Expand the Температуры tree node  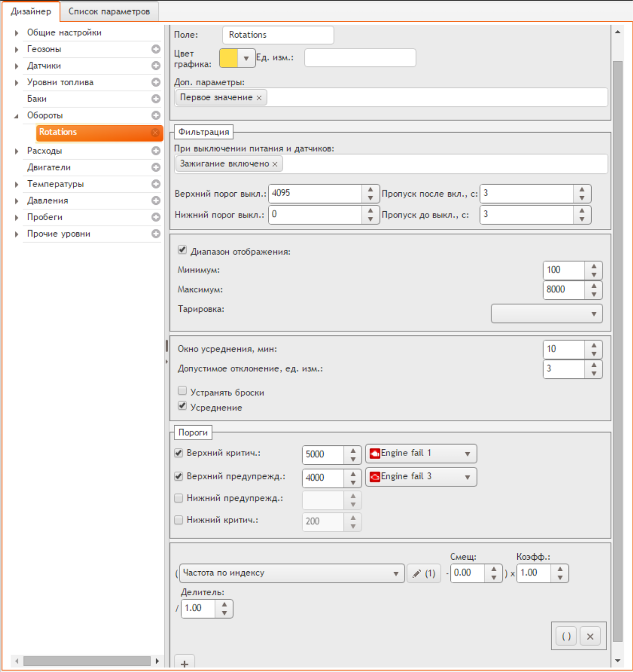click(x=16, y=184)
